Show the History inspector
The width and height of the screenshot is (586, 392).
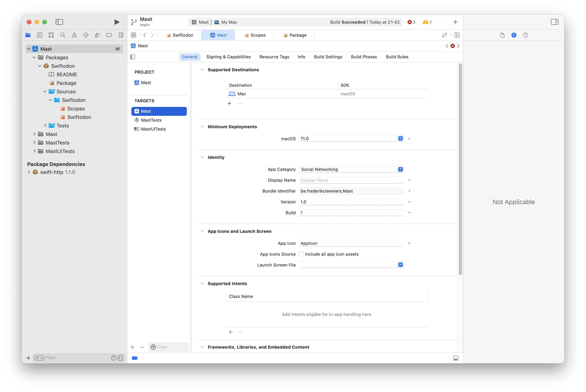click(514, 35)
